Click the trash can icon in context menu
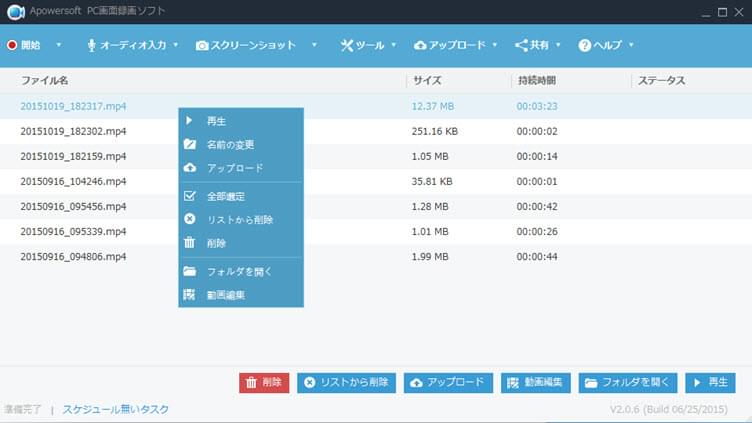The image size is (752, 423). click(190, 242)
